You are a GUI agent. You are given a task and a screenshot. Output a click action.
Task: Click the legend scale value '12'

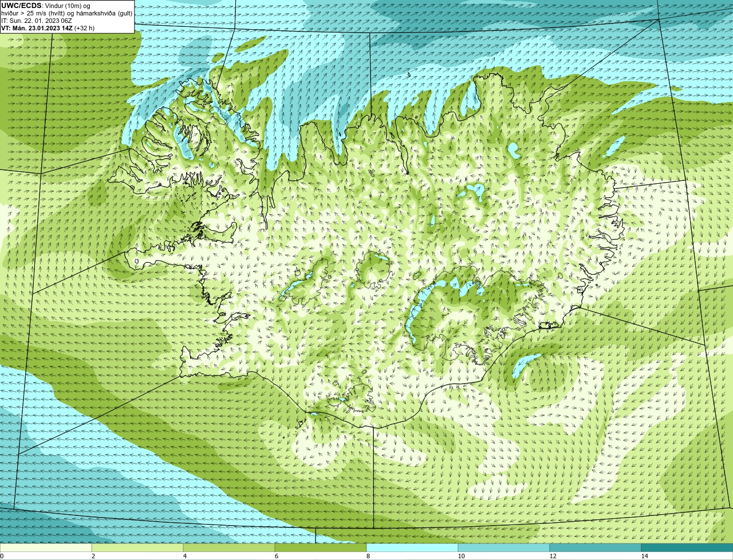[x=553, y=556]
